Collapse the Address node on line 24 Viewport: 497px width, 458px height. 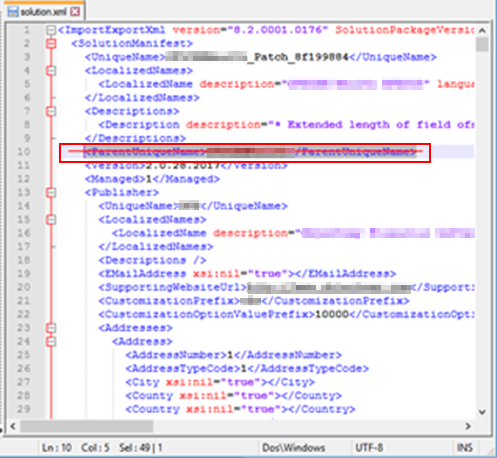pyautogui.click(x=51, y=342)
